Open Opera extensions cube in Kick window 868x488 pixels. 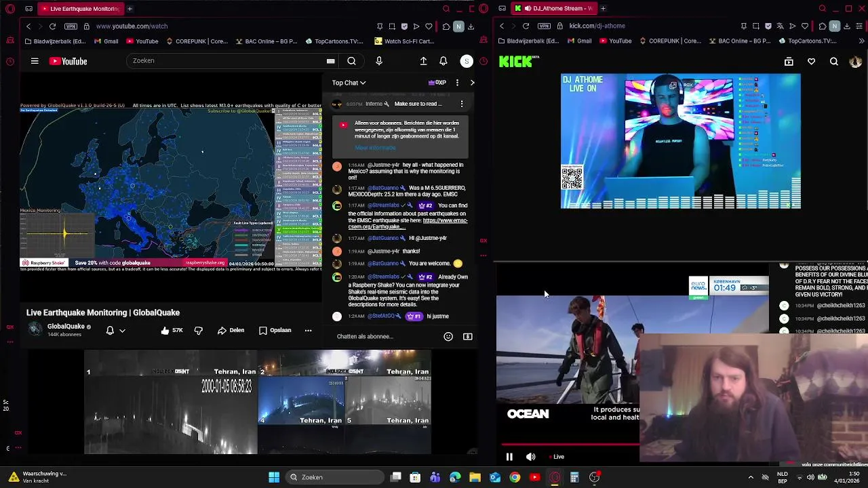tap(822, 26)
